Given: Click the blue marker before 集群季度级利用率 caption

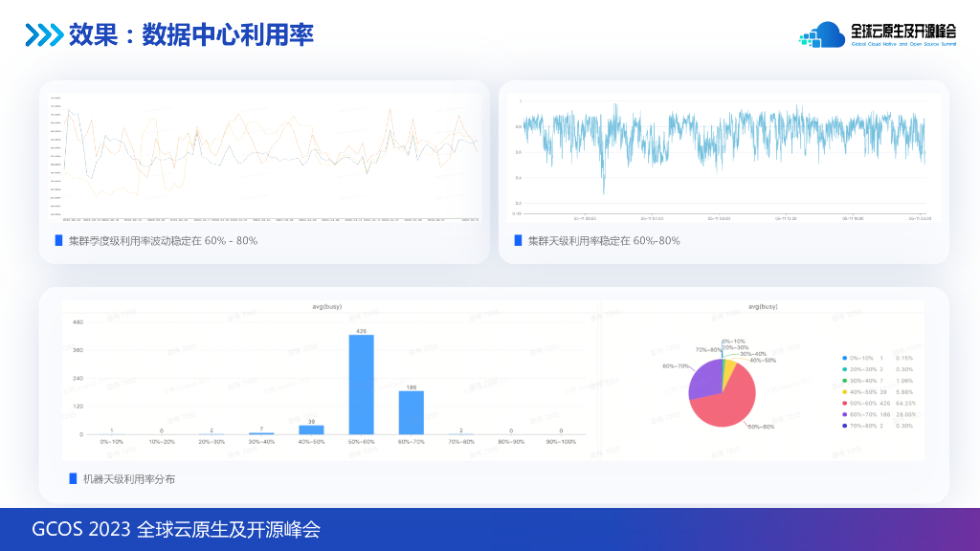Looking at the screenshot, I should coord(57,240).
